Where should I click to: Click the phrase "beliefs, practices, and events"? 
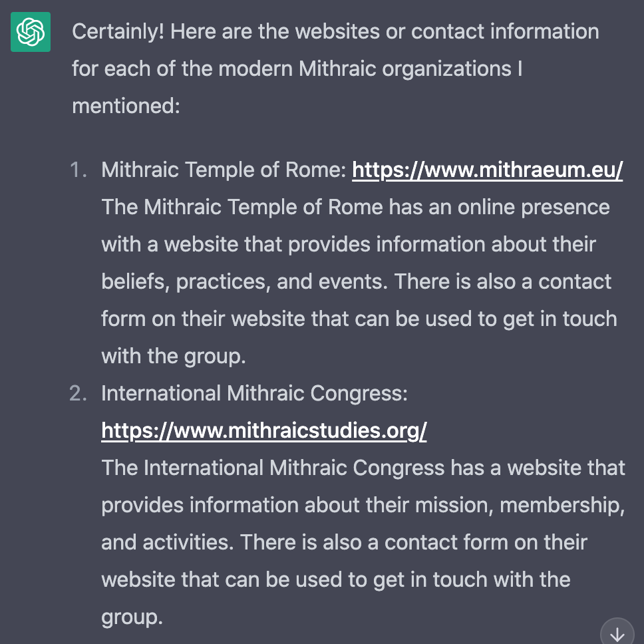click(x=242, y=281)
